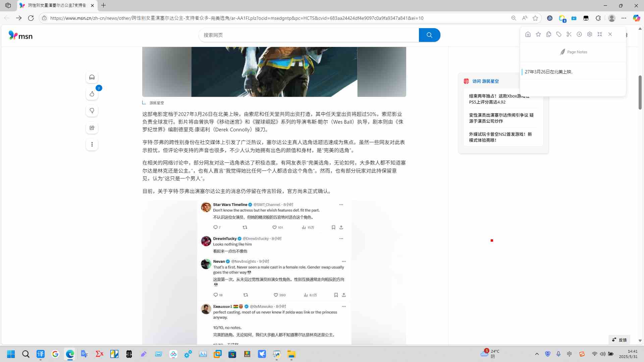Image resolution: width=644 pixels, height=362 pixels.
Task: Show hidden system tray icons
Action: click(537, 354)
